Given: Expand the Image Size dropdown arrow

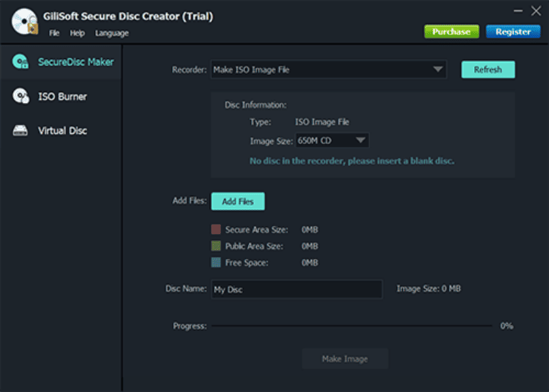Looking at the screenshot, I should coord(360,141).
